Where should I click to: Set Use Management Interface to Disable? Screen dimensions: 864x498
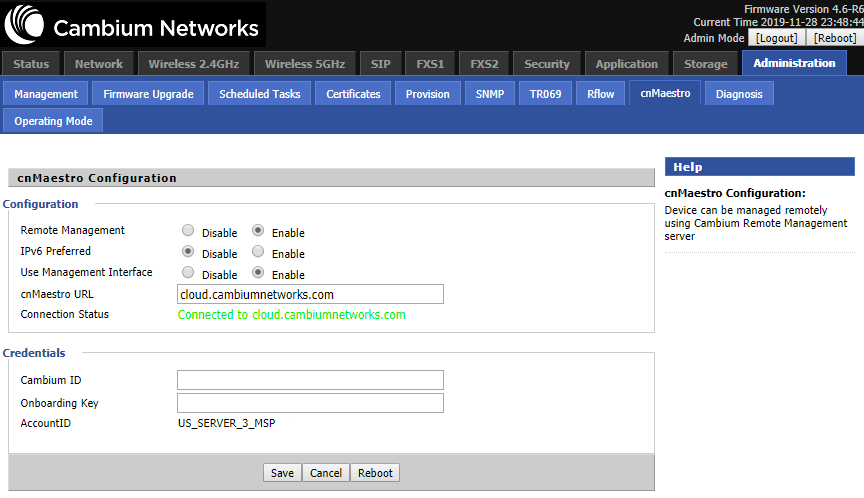point(188,272)
